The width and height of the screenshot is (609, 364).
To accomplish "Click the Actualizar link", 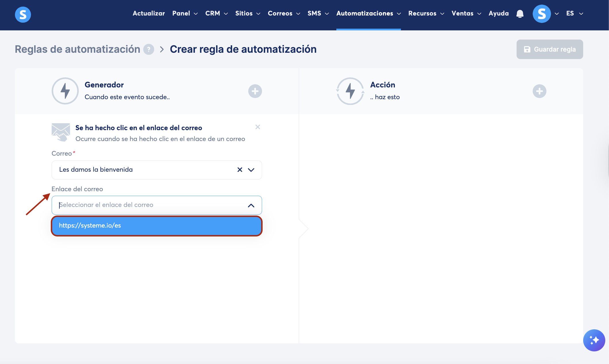I will [149, 13].
